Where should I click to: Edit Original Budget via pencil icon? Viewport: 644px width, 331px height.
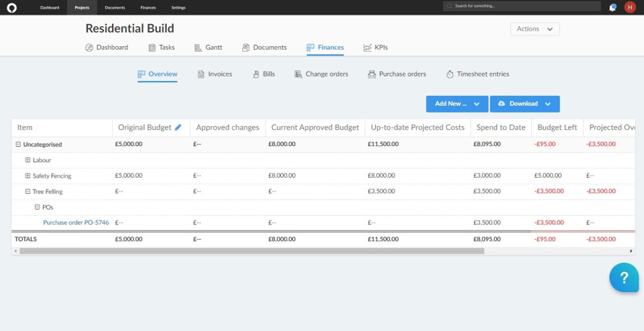178,127
